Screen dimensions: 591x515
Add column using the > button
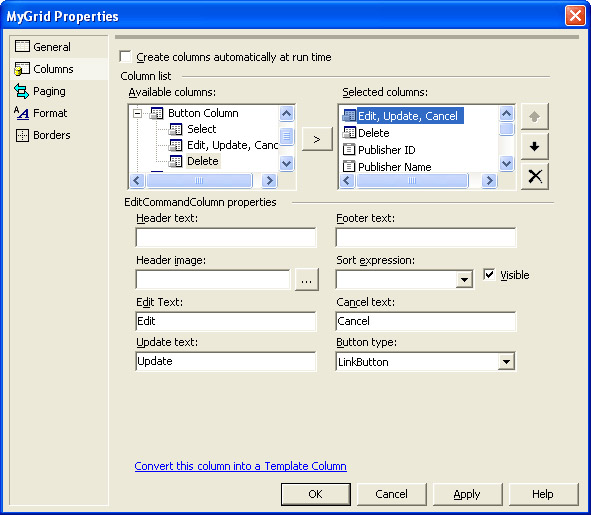coord(317,139)
